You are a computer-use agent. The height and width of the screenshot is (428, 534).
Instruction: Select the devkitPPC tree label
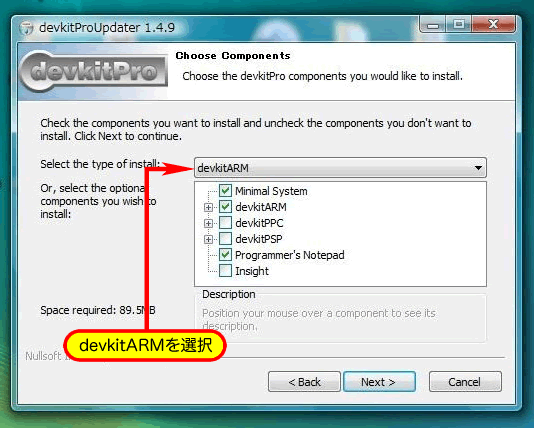[x=259, y=223]
